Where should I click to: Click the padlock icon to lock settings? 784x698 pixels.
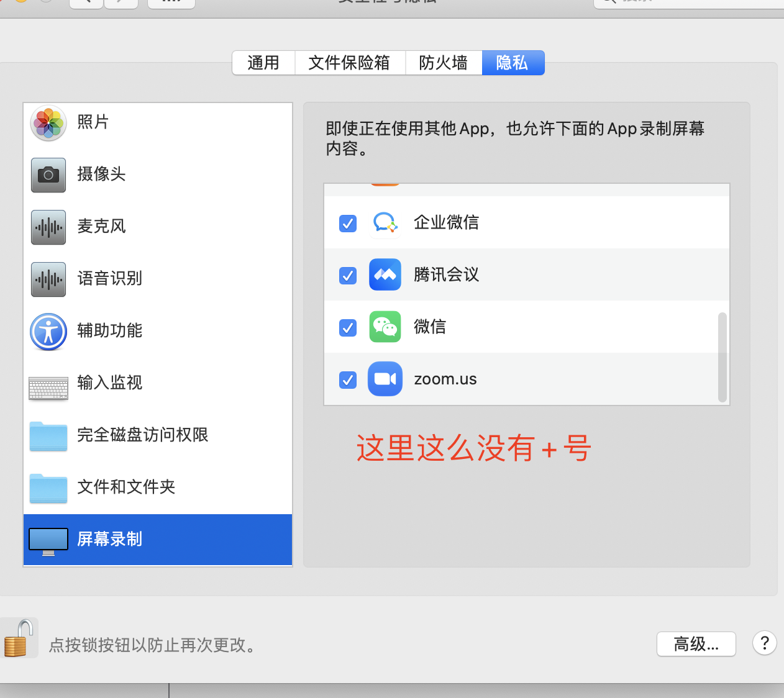[17, 638]
